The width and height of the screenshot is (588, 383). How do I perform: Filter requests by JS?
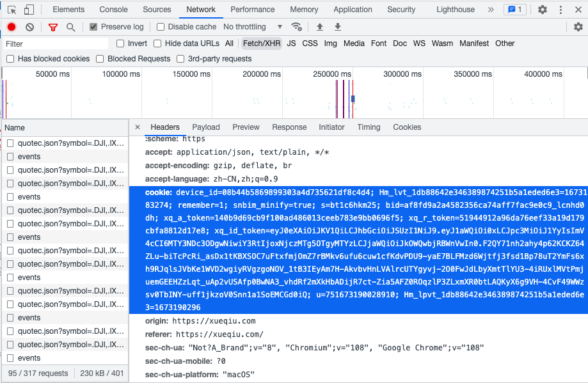click(x=291, y=43)
